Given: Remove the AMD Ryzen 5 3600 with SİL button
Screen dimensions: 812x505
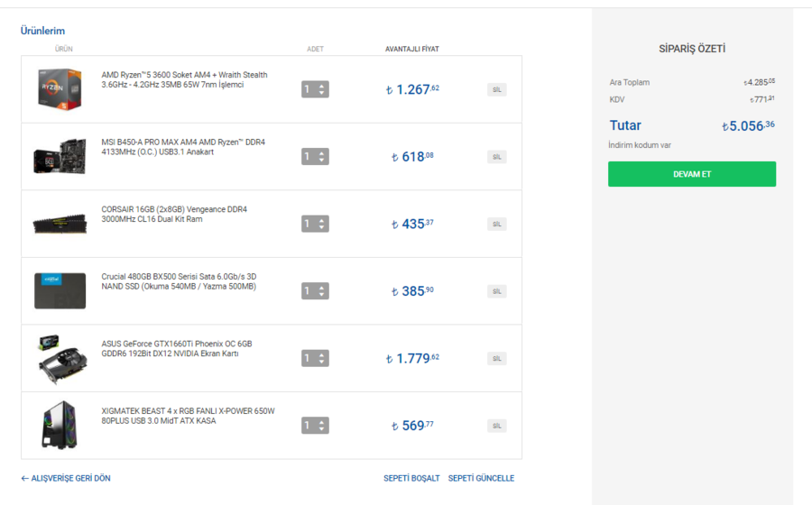Looking at the screenshot, I should coord(496,89).
